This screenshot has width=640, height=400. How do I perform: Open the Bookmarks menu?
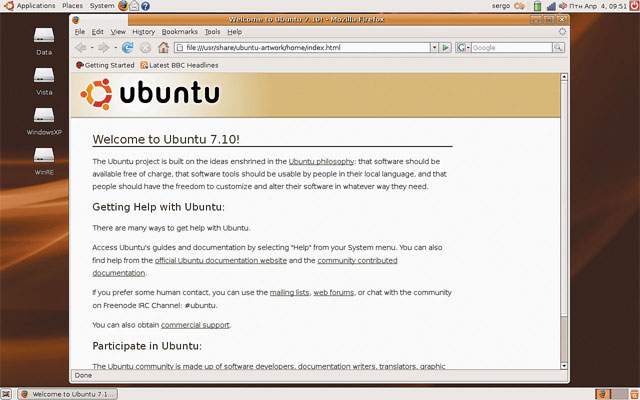pos(180,32)
